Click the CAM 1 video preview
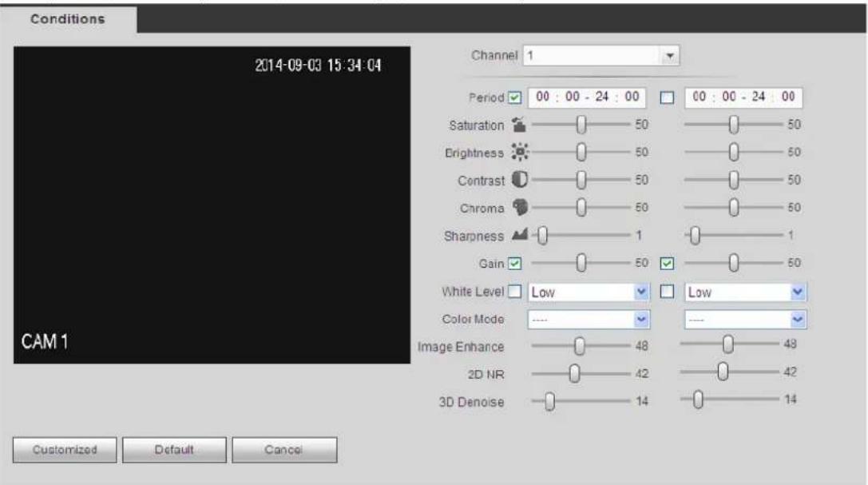868x485 pixels. click(x=212, y=205)
